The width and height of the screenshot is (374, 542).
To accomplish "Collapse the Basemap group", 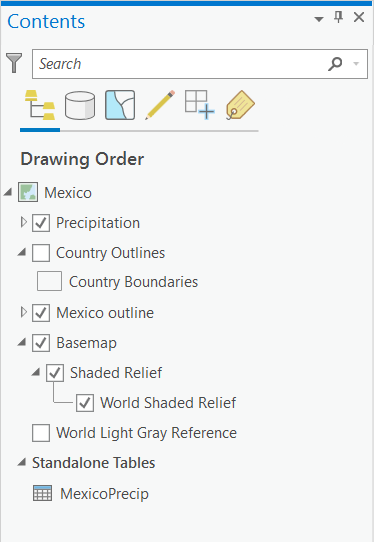I will [22, 343].
